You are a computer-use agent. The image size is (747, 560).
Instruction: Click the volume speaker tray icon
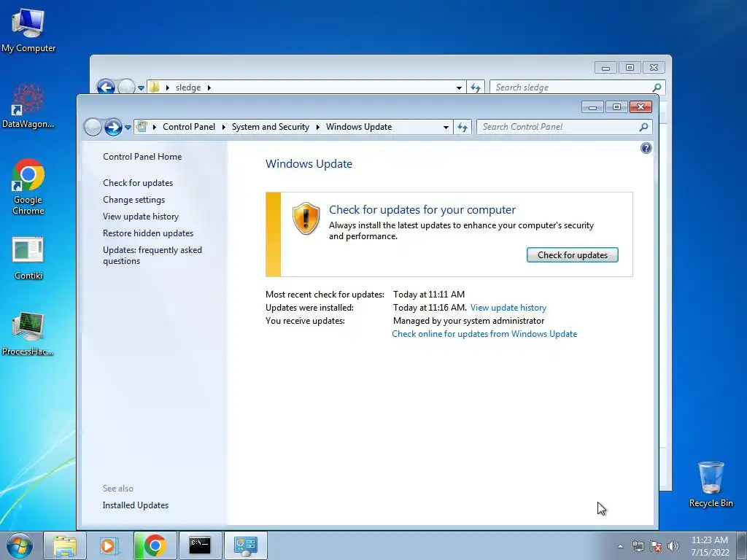tap(673, 546)
